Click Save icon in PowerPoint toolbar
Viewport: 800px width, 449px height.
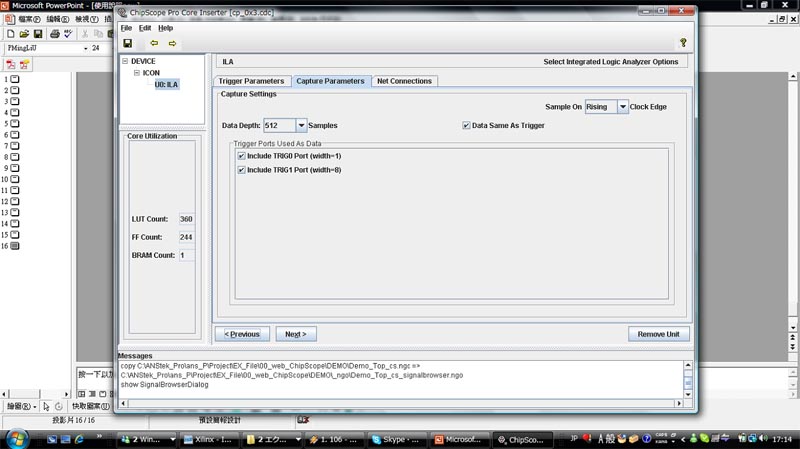(38, 34)
